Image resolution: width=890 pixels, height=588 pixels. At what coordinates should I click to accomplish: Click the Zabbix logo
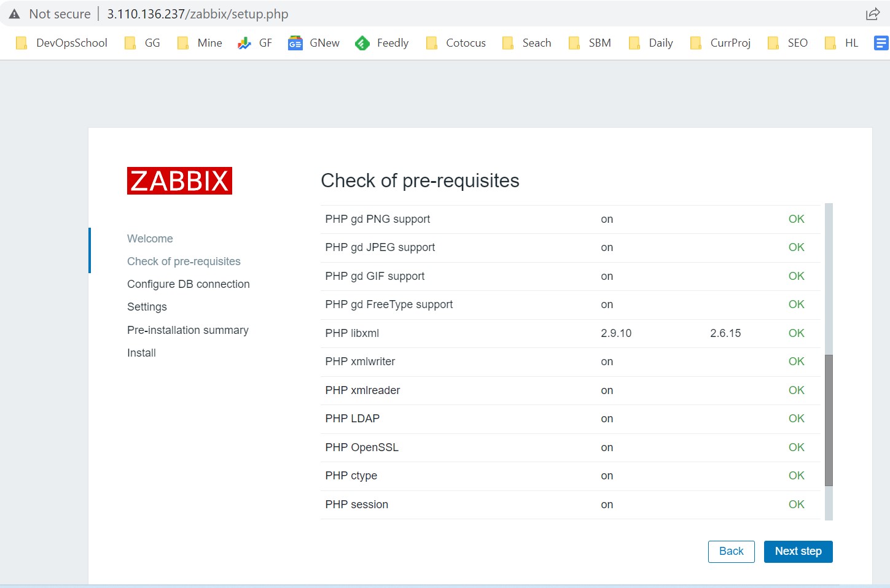[179, 180]
